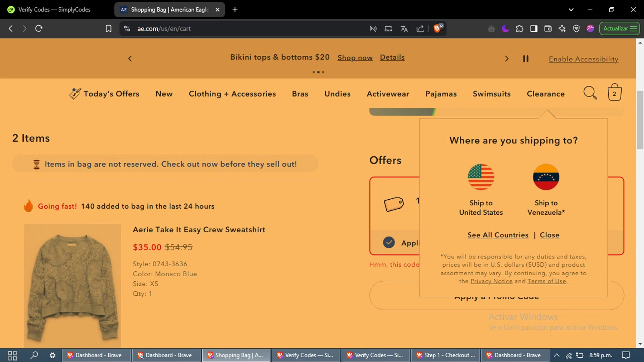Go back in browser history
Viewport: 644px width, 362px height.
(x=11, y=28)
